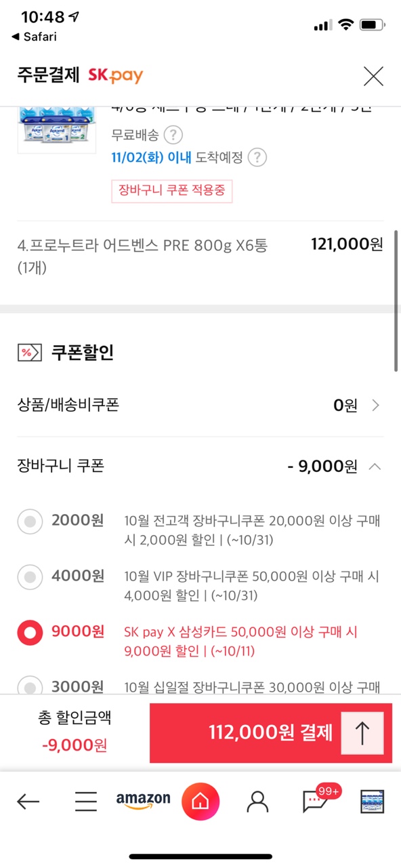Collapse the 장바구니 쿠폰 section chevron
The image size is (401, 868).
click(x=375, y=467)
